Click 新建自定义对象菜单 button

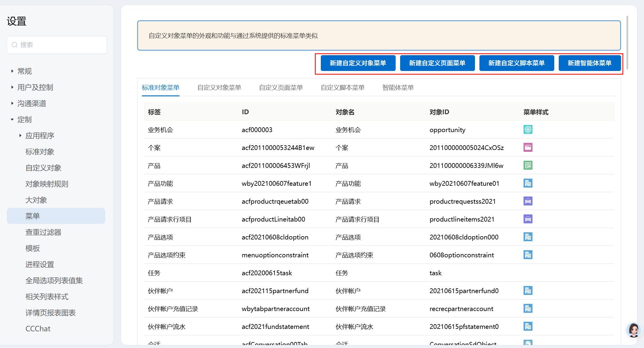pos(358,63)
